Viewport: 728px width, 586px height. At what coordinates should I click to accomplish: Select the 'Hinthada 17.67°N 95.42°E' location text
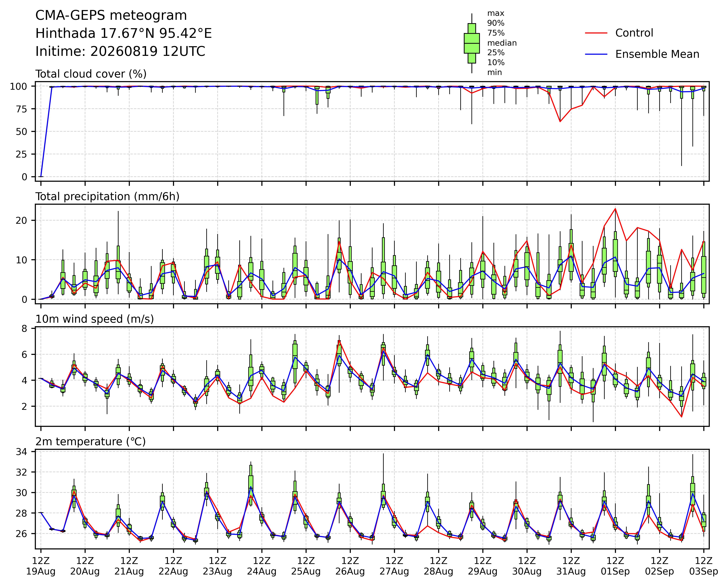coord(124,34)
